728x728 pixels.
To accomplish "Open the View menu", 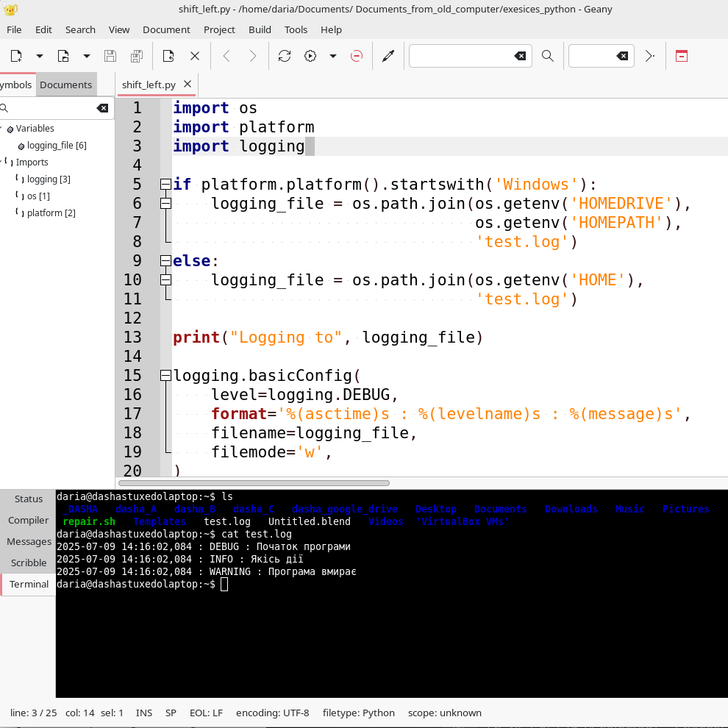I will [x=119, y=29].
